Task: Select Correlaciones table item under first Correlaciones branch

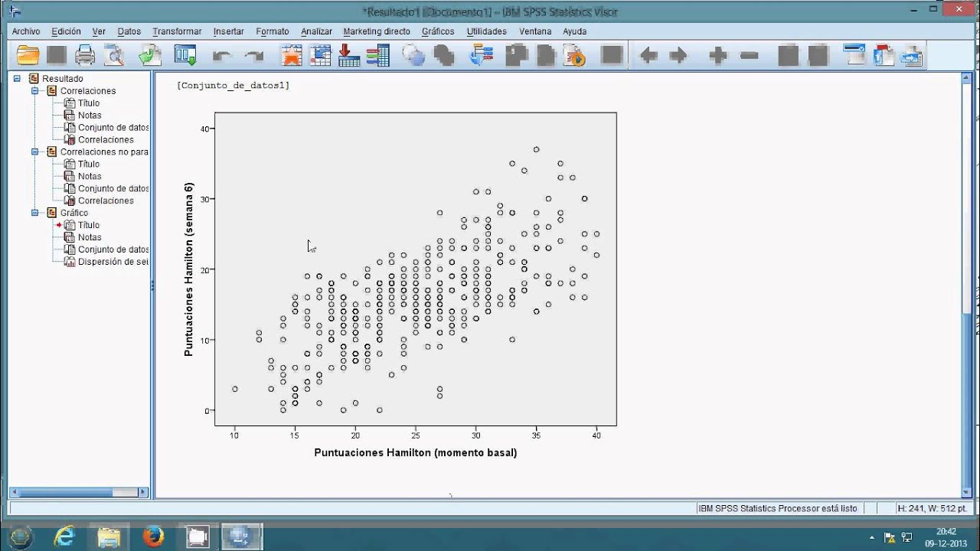Action: pos(106,139)
